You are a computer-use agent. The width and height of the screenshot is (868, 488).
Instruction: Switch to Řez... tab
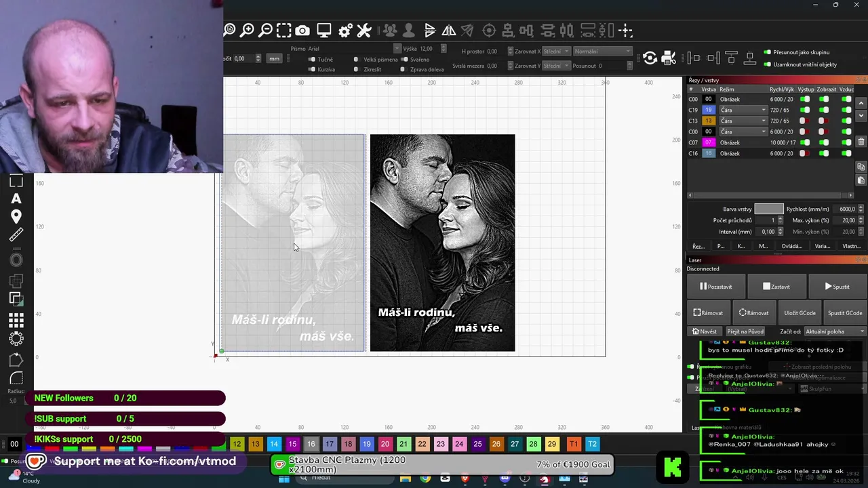pyautogui.click(x=698, y=246)
